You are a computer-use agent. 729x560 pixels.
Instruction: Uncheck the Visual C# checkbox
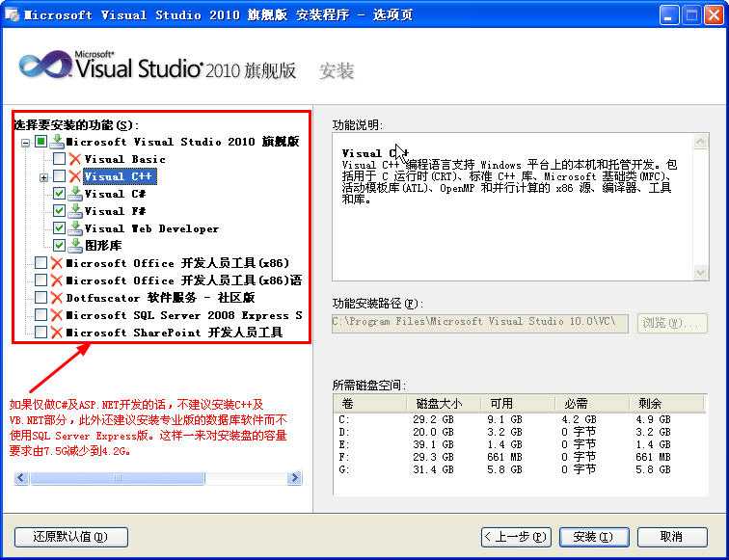click(59, 194)
